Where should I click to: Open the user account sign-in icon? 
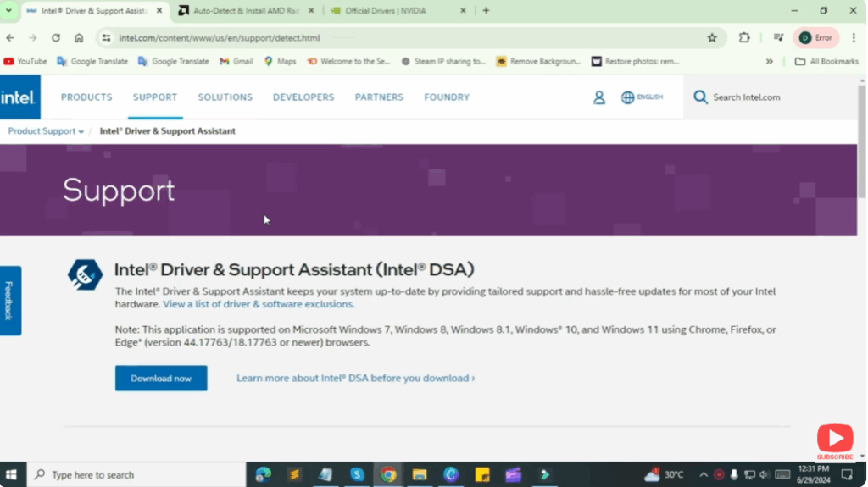click(x=599, y=97)
